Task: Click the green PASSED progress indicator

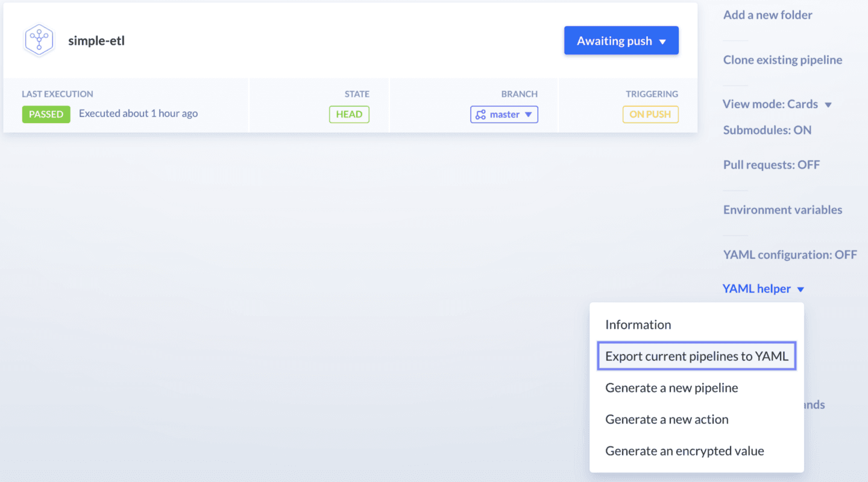Action: [x=46, y=114]
